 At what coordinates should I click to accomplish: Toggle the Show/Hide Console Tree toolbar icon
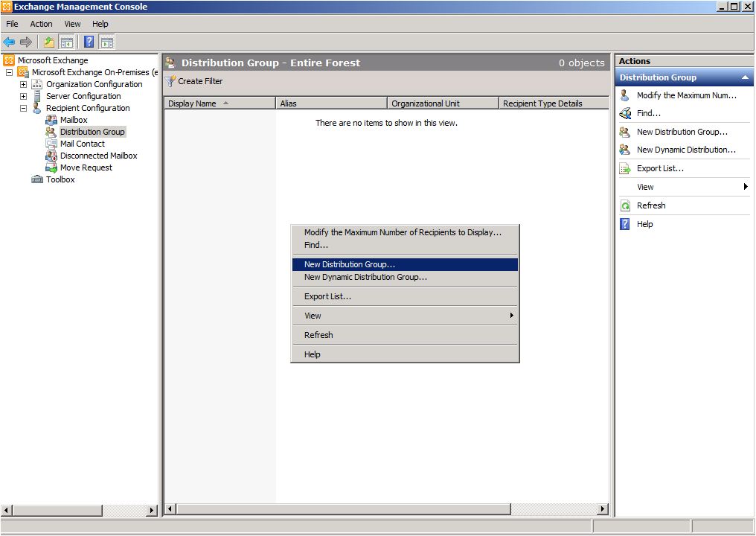click(x=66, y=42)
